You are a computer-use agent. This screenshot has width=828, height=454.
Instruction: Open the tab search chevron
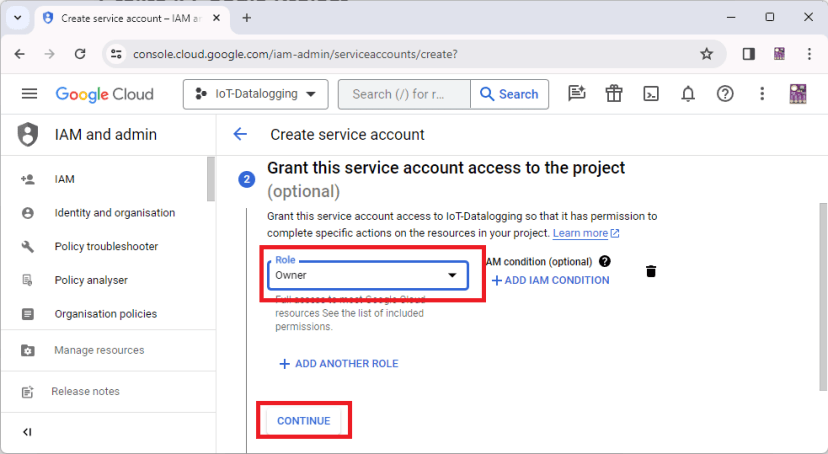[x=17, y=18]
